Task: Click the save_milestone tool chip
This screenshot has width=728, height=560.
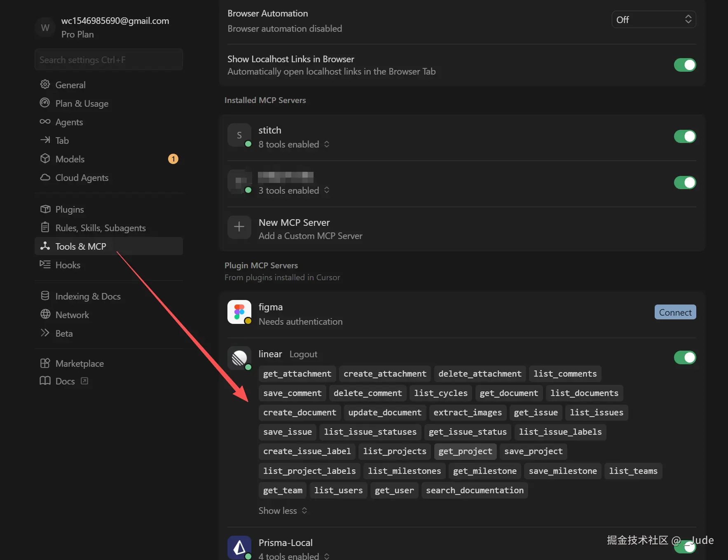Action: tap(563, 471)
